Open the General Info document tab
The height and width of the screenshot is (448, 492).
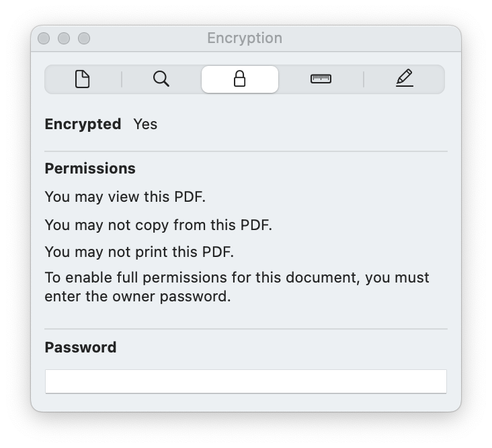tap(83, 79)
